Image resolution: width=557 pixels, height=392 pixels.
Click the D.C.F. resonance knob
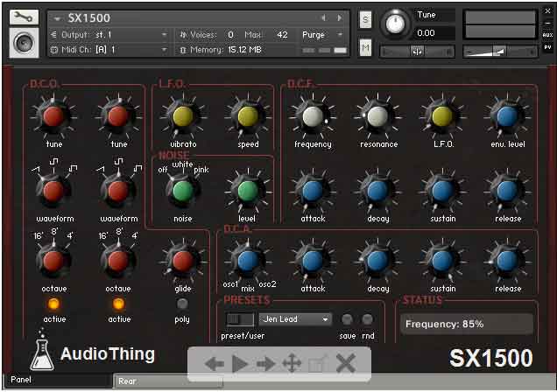point(377,116)
